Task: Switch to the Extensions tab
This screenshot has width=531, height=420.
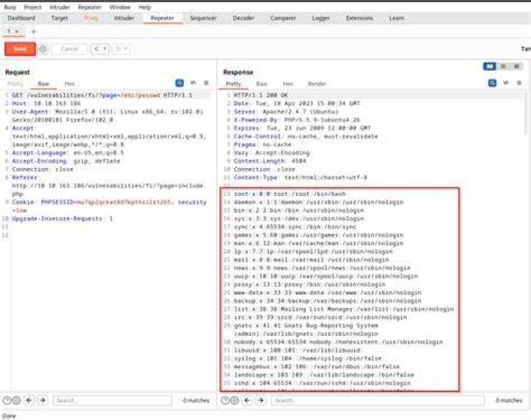Action: pyautogui.click(x=359, y=18)
